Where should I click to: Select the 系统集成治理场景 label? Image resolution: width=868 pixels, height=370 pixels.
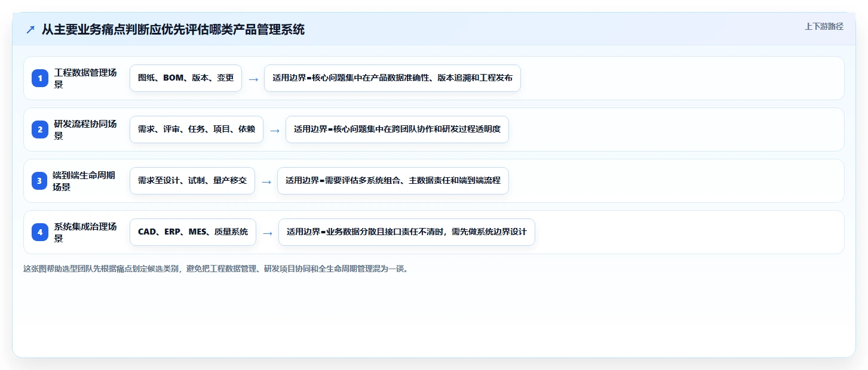point(85,232)
